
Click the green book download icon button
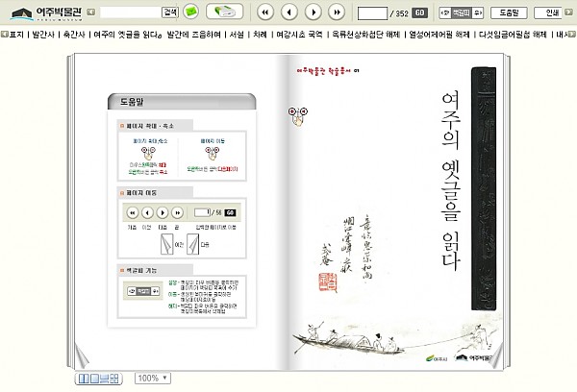pos(224,12)
